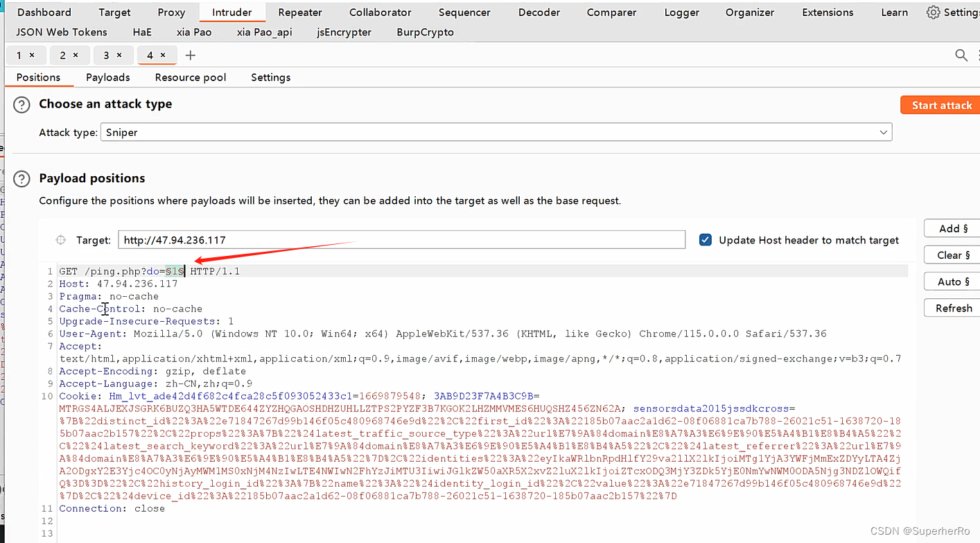The image size is (980, 543).
Task: Open help for Payload positions
Action: 22,179
